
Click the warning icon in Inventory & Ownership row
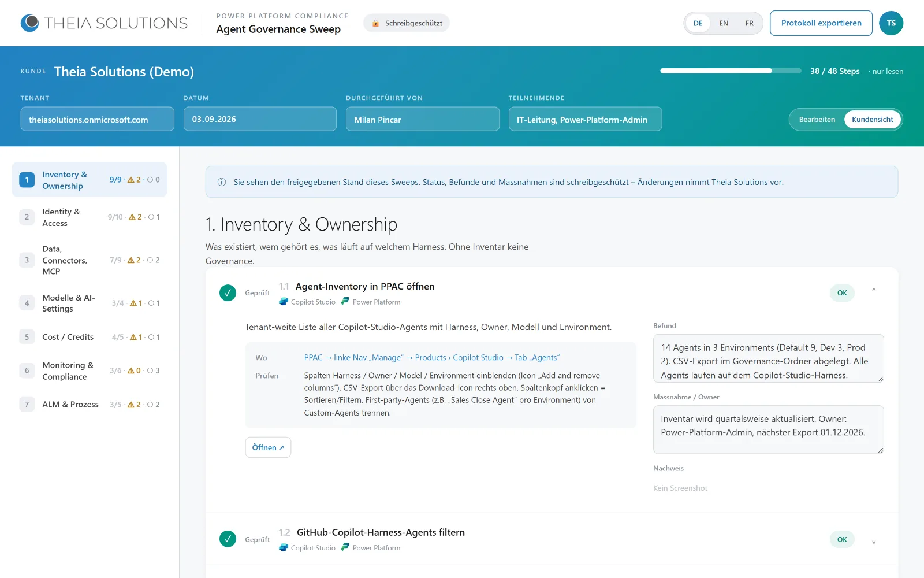pyautogui.click(x=131, y=180)
